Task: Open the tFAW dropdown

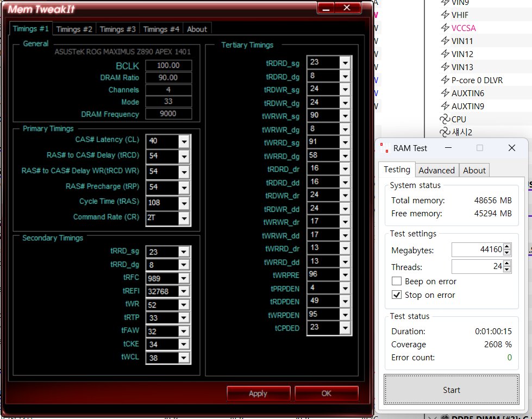Action: tap(184, 331)
